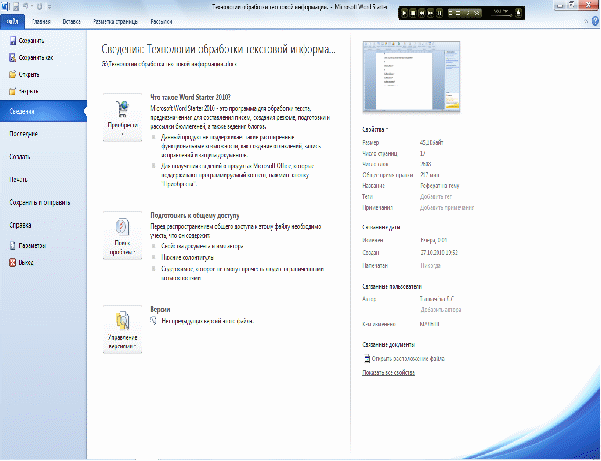Open the Рассылки ribbon tab
Screen dimensions: 601x461
tap(161, 22)
